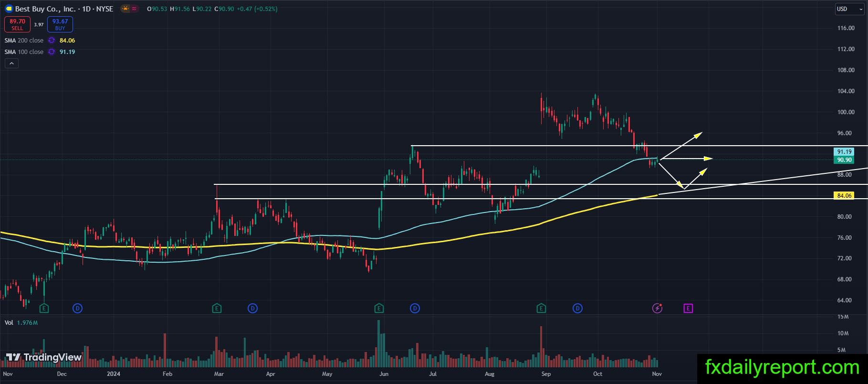Open the earnings marker just before March

click(217, 309)
